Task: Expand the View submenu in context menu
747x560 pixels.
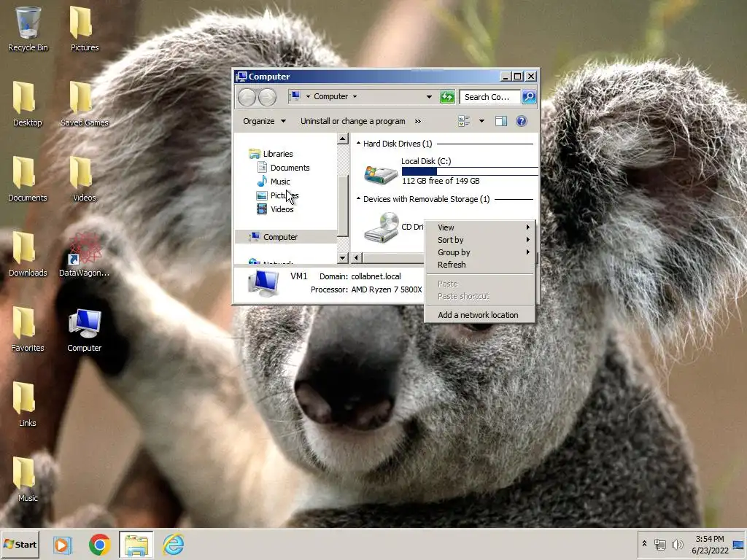Action: click(x=480, y=227)
